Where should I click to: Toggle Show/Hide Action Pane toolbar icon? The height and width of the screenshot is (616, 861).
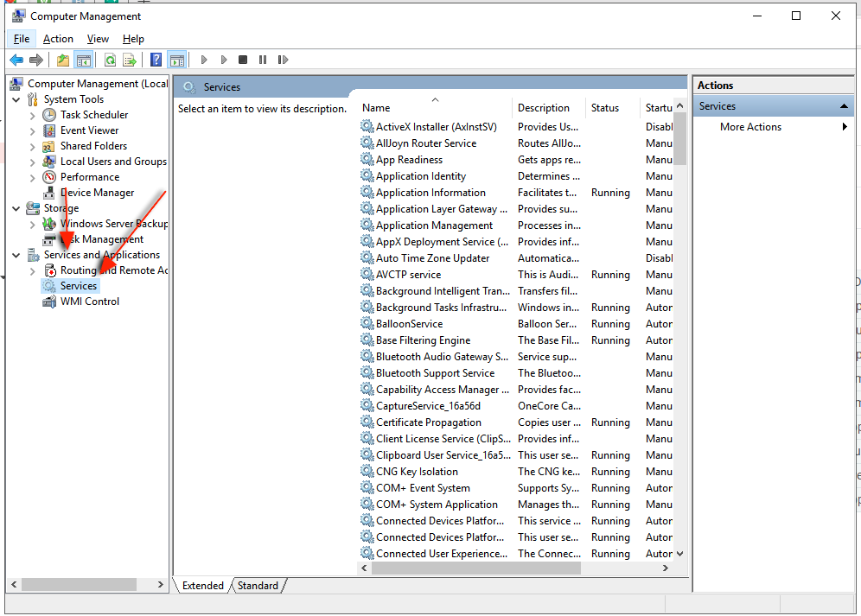[x=177, y=60]
